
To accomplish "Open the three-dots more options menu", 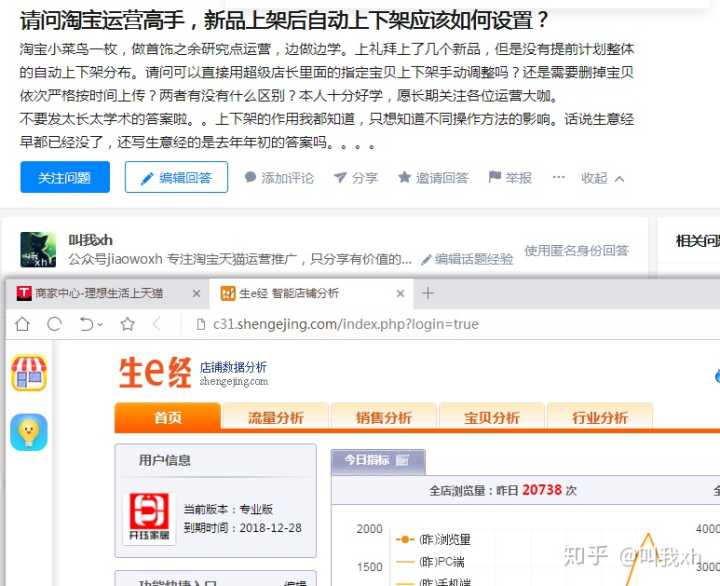I will click(x=558, y=177).
